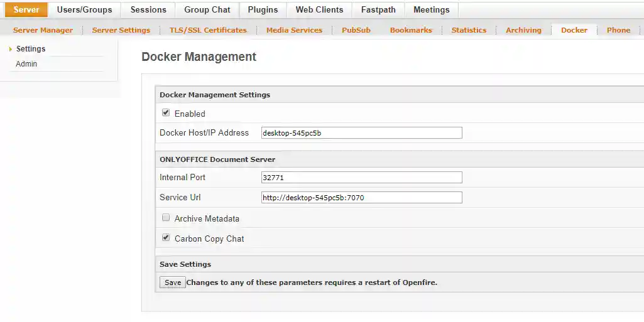
Task: Switch to the Sessions tab
Action: [148, 10]
